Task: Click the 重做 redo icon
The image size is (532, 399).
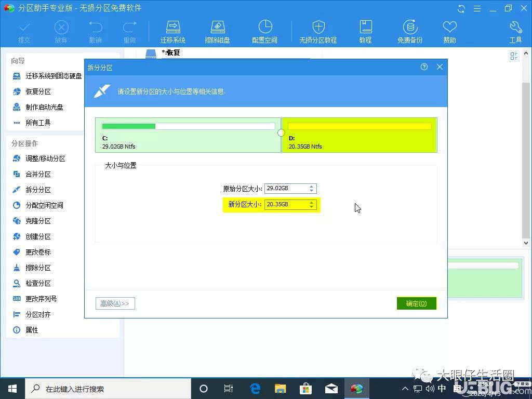Action: [129, 32]
